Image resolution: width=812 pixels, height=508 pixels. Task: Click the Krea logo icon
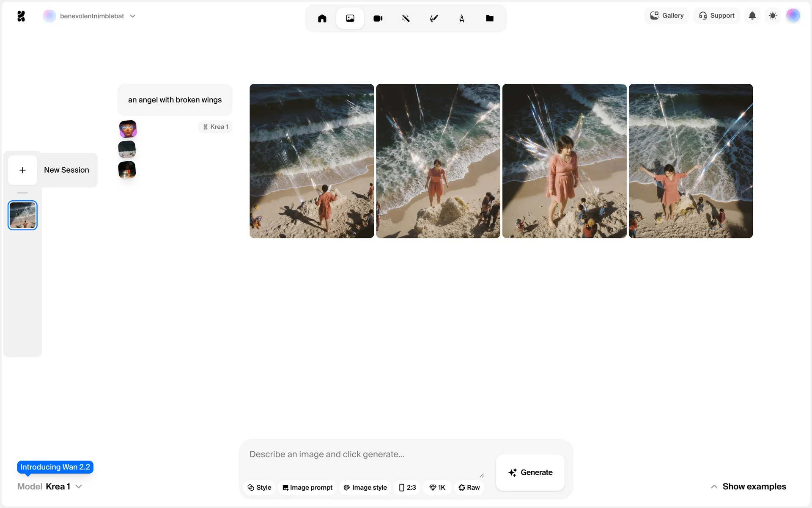coord(21,16)
